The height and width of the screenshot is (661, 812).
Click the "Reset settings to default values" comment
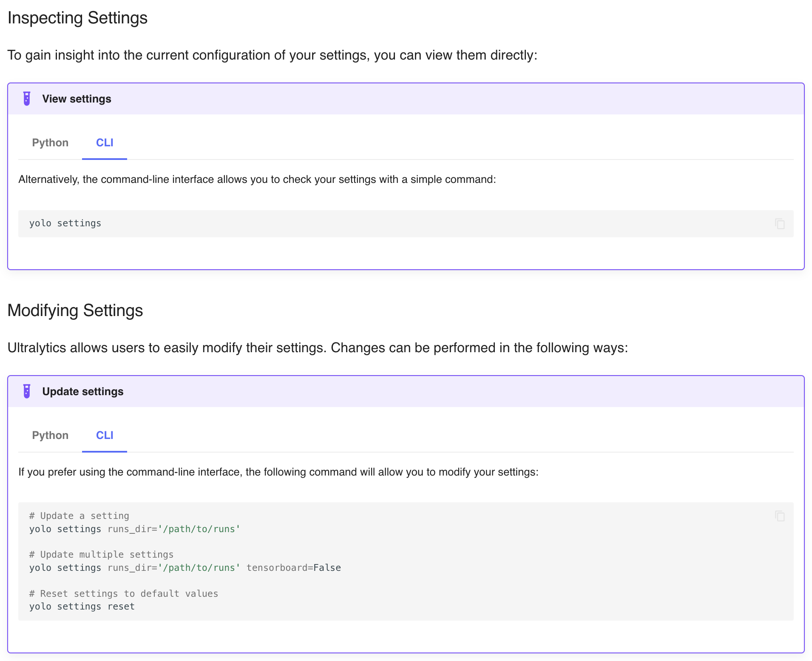coord(123,593)
